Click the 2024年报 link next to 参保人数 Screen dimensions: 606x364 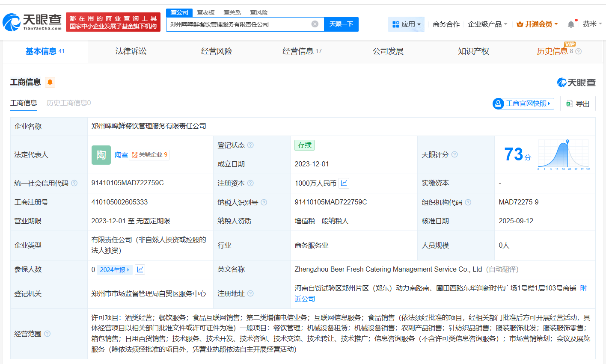[113, 269]
